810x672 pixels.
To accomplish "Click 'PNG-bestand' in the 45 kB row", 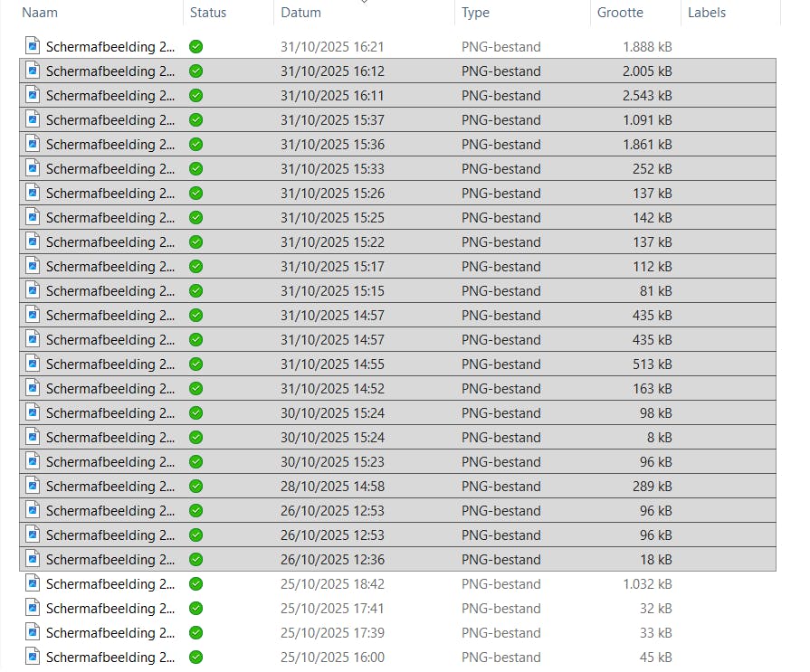I will tap(501, 657).
